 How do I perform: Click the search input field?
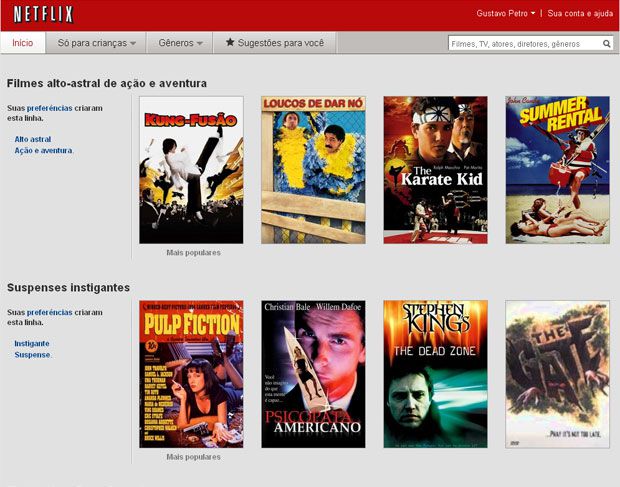(x=523, y=44)
